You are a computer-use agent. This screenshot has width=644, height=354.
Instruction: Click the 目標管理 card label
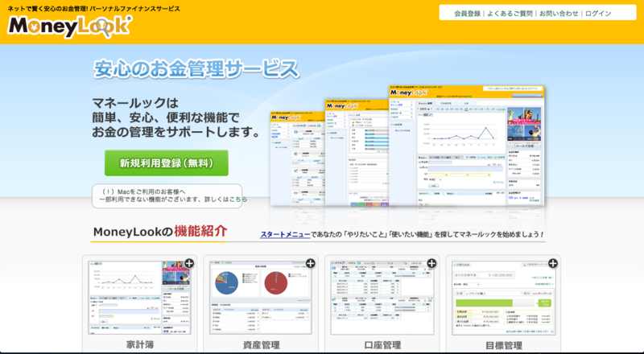[504, 345]
